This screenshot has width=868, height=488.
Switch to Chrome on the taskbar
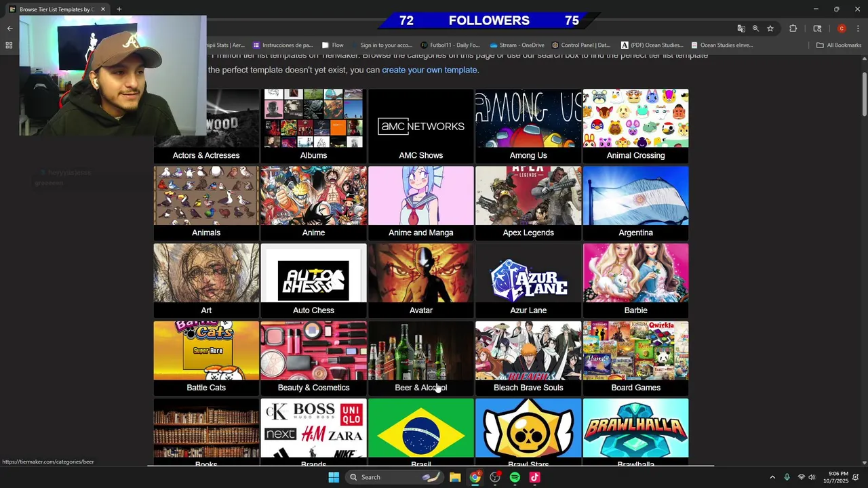pyautogui.click(x=475, y=477)
